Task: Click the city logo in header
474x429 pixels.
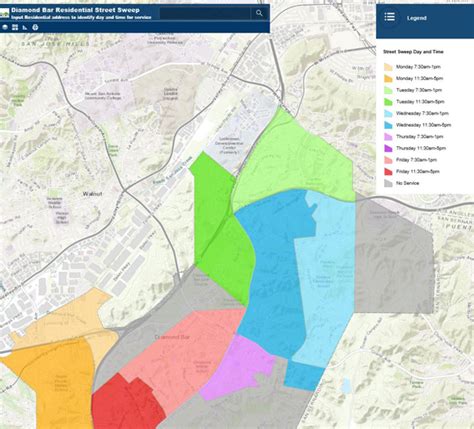Action: point(4,13)
